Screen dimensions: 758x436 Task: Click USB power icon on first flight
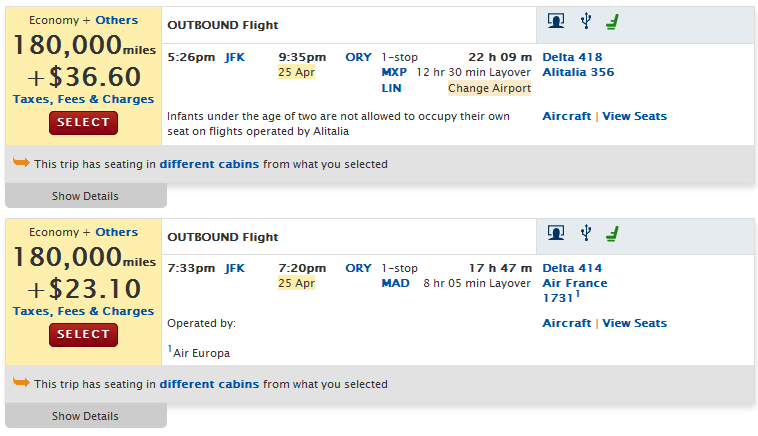pyautogui.click(x=586, y=21)
